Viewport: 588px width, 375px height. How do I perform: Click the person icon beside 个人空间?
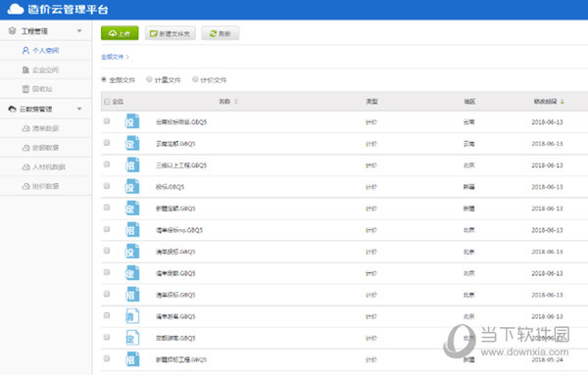pyautogui.click(x=25, y=50)
